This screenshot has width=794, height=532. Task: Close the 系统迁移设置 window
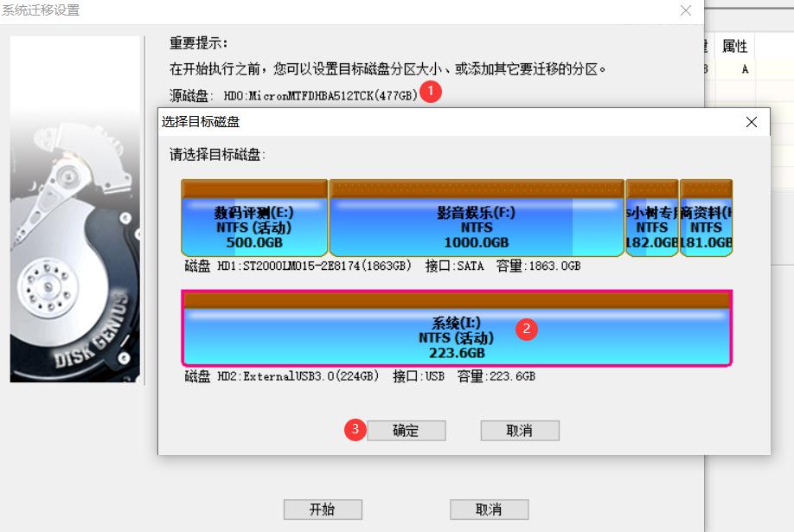tap(686, 10)
